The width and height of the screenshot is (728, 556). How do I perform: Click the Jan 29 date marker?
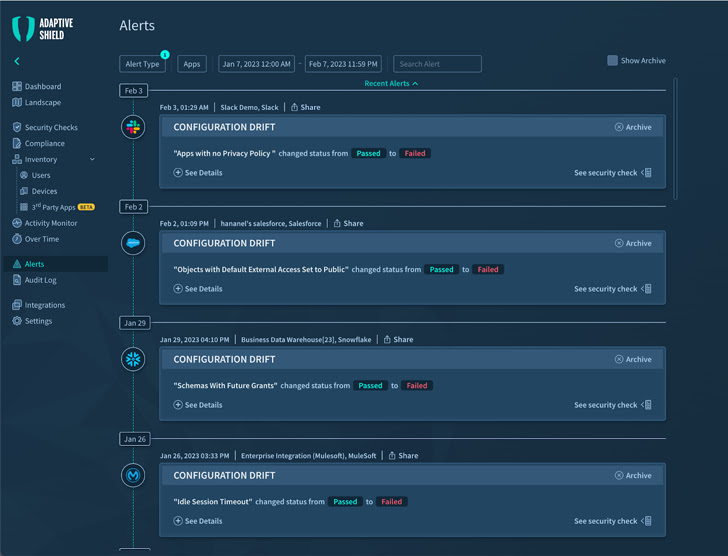pos(135,323)
